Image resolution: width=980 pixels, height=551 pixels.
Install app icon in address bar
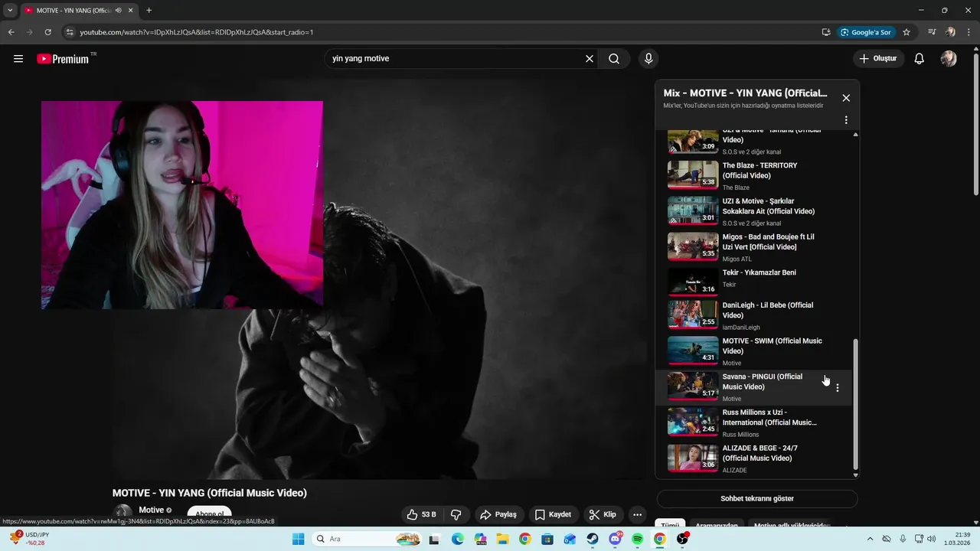pos(826,32)
